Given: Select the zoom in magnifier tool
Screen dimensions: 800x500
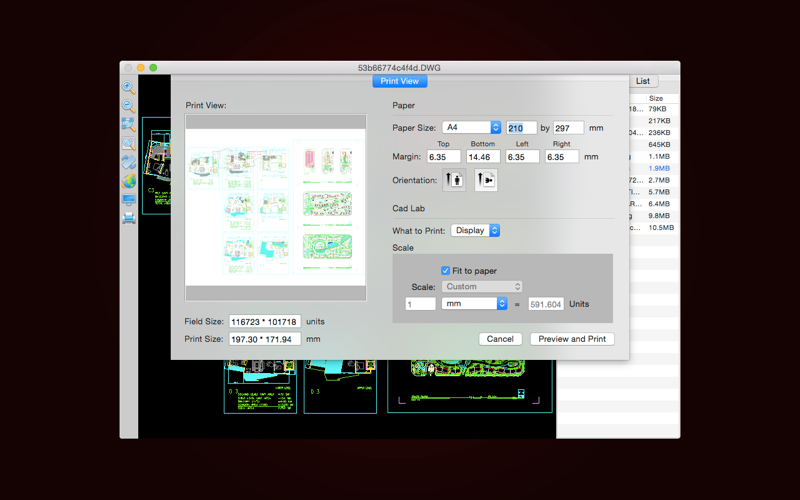Looking at the screenshot, I should pos(129,87).
